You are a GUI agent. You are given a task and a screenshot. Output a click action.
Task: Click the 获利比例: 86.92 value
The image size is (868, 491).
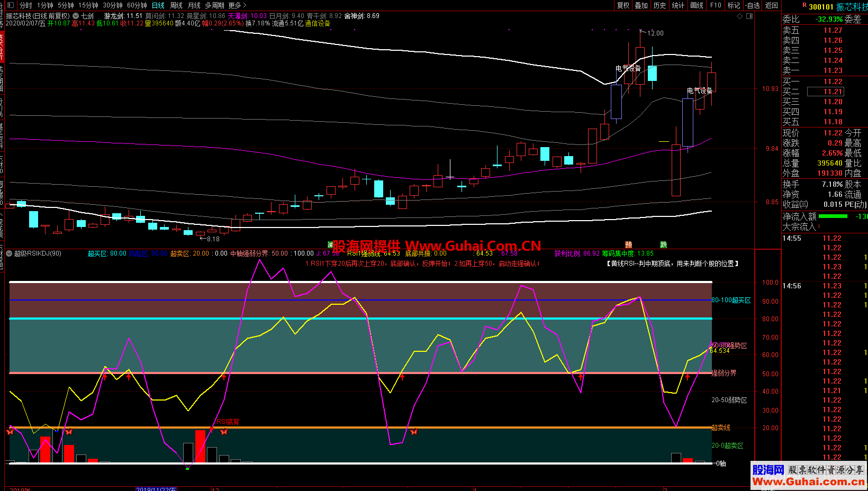(x=577, y=253)
